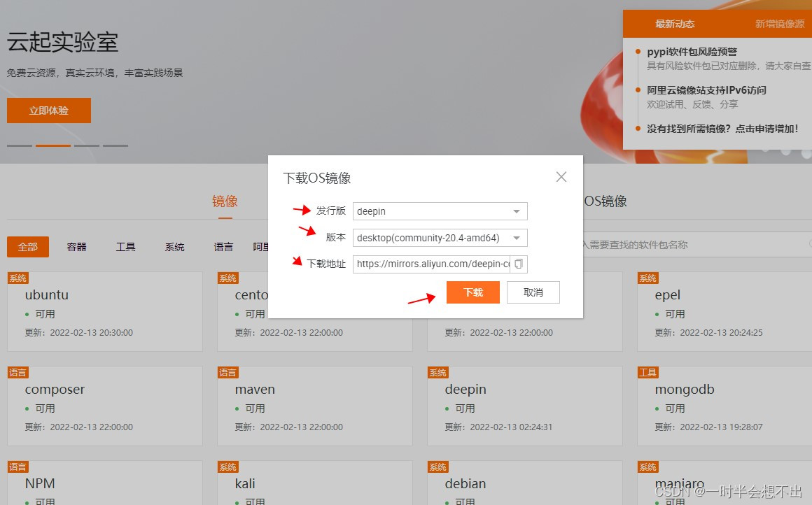Open the epel mirror card

pos(724,311)
